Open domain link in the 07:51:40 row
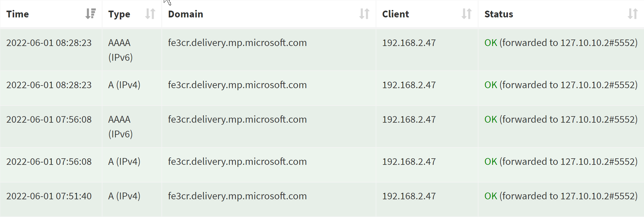The width and height of the screenshot is (644, 217). click(237, 196)
